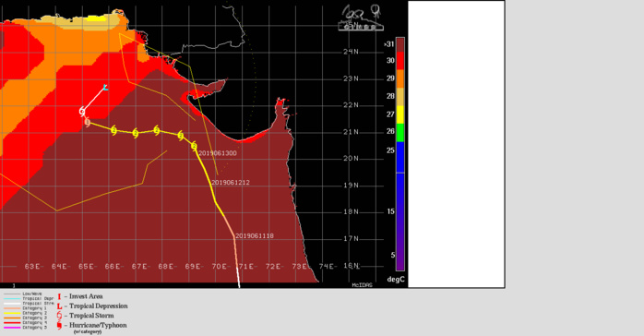Click the 70E longitude label
Image resolution: width=644 pixels, height=336 pixels.
(220, 267)
